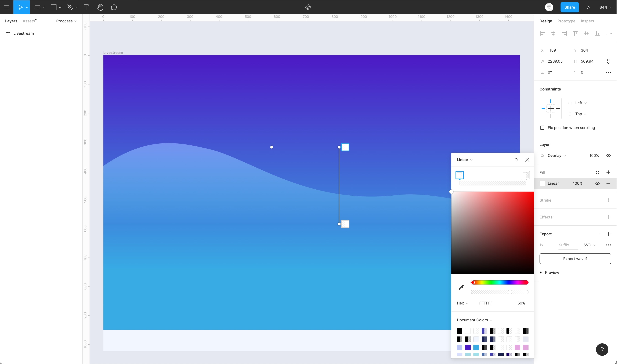
Task: Select the purple document color swatch
Action: pos(468,347)
